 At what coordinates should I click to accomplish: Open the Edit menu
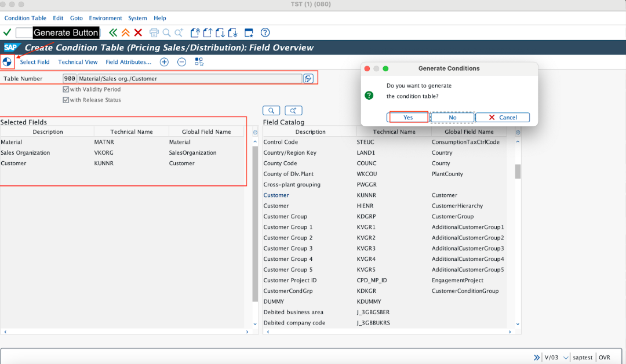[x=58, y=18]
